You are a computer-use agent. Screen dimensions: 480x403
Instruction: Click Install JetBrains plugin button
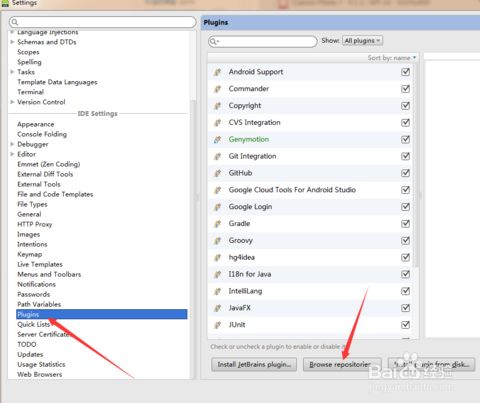254,365
